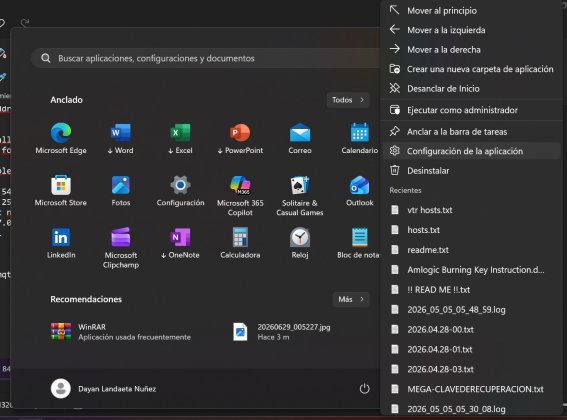Open recent file hosts.txt
Viewport: 567px width, 420px height.
[471, 230]
